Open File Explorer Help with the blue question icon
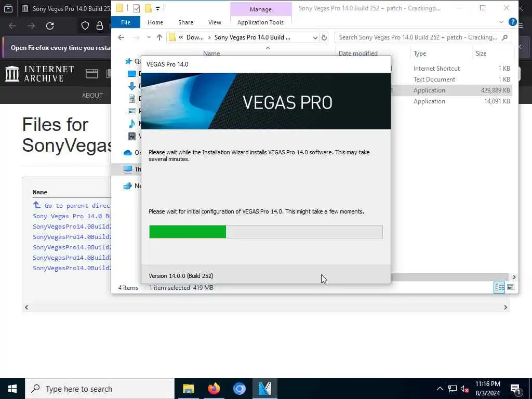This screenshot has height=399, width=532. point(512,22)
